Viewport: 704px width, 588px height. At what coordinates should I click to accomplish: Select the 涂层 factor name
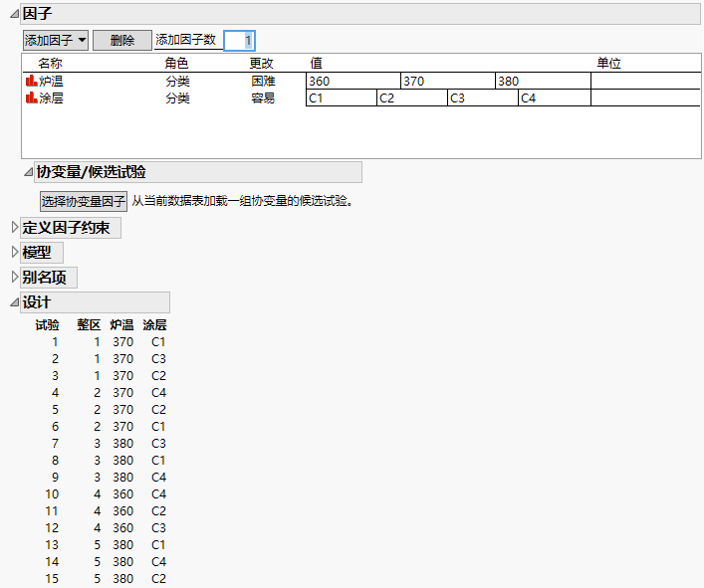click(x=51, y=98)
